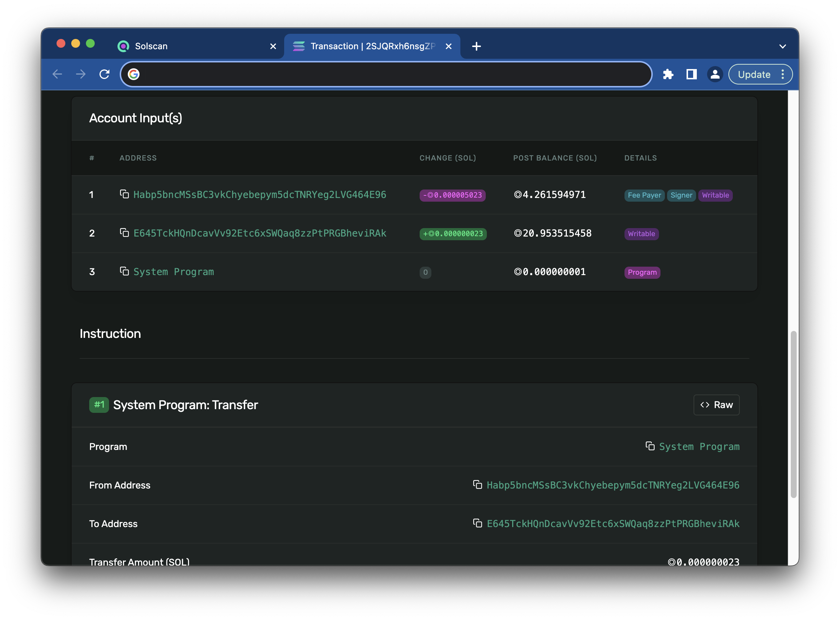
Task: Click the post balance 4.261594971
Action: pos(550,195)
